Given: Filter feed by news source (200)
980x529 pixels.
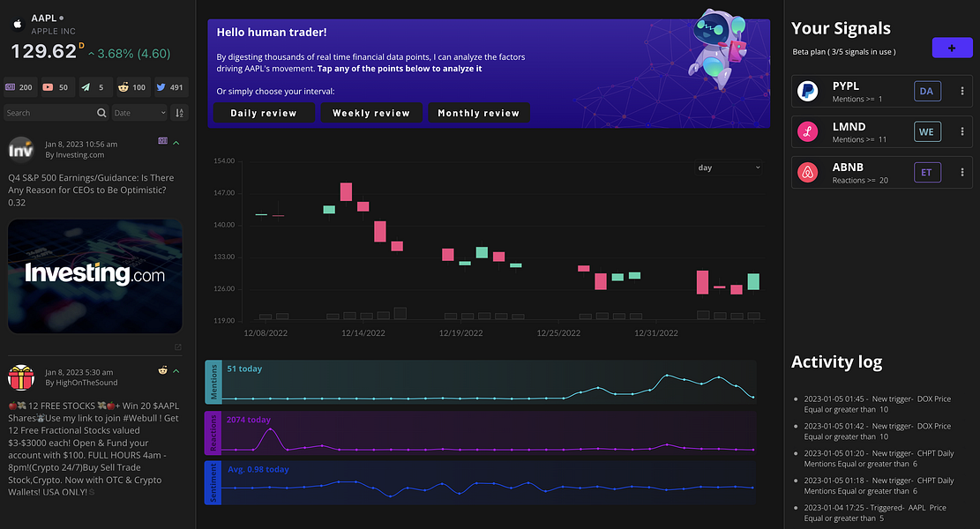Looking at the screenshot, I should (19, 87).
